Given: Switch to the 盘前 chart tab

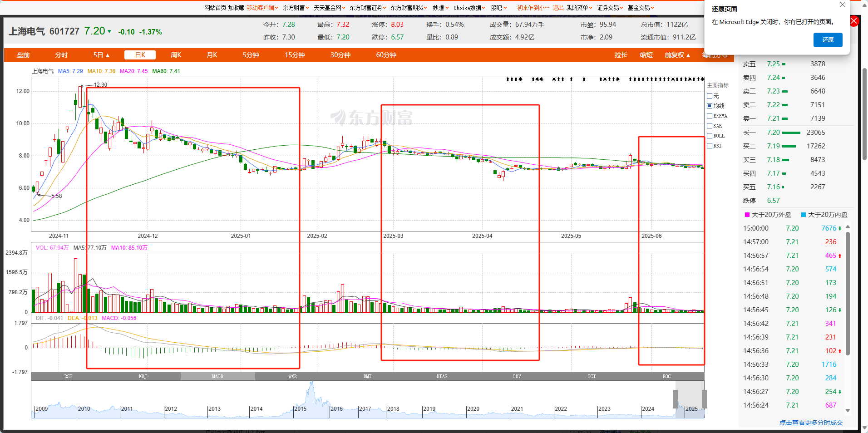Looking at the screenshot, I should (23, 55).
